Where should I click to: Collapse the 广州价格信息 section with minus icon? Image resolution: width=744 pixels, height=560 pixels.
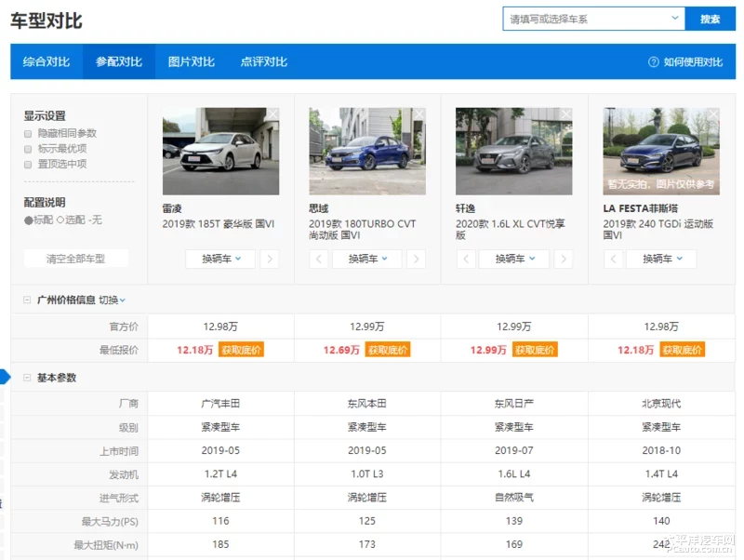pyautogui.click(x=27, y=300)
